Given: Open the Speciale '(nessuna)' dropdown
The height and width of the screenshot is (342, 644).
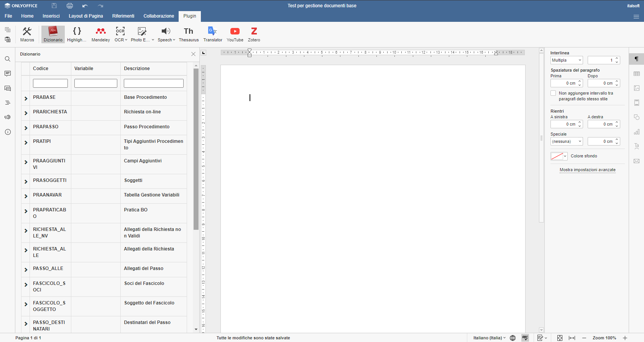Looking at the screenshot, I should (x=567, y=141).
